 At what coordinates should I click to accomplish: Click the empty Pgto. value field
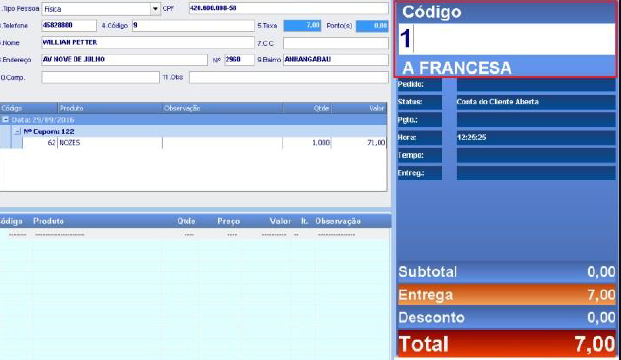point(536,120)
